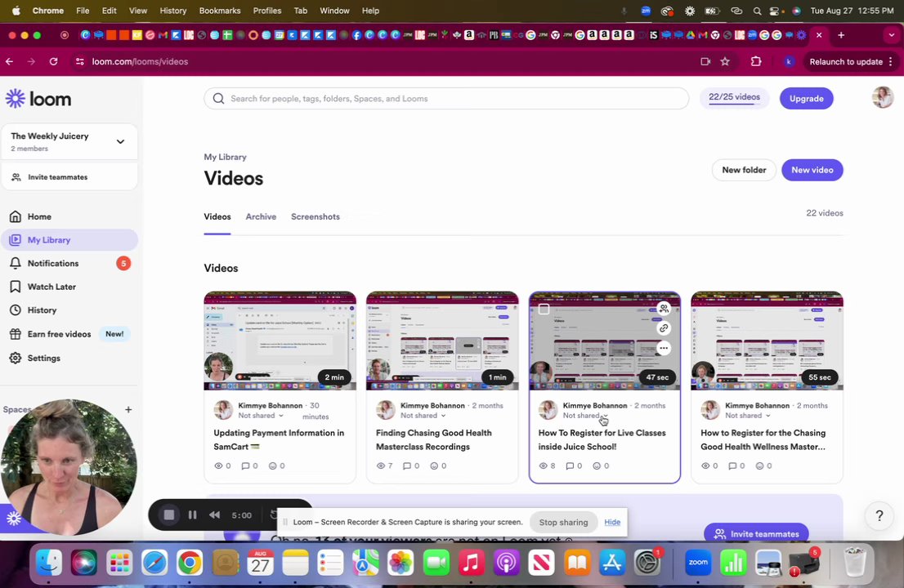
Task: Open the Bookmarks menu in menu bar
Action: [x=220, y=11]
